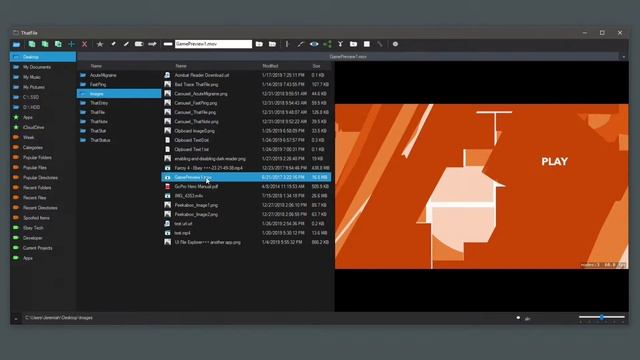The image size is (640, 360).
Task: Open settings with the gear icon
Action: pos(395,44)
